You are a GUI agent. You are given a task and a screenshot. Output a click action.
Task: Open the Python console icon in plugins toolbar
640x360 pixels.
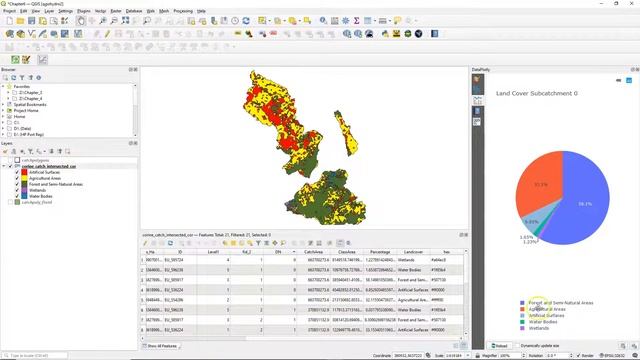[x=385, y=34]
